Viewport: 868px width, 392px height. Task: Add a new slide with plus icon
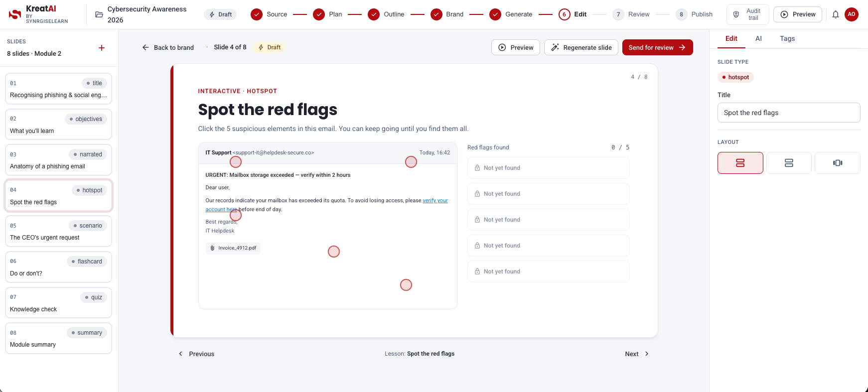point(102,48)
